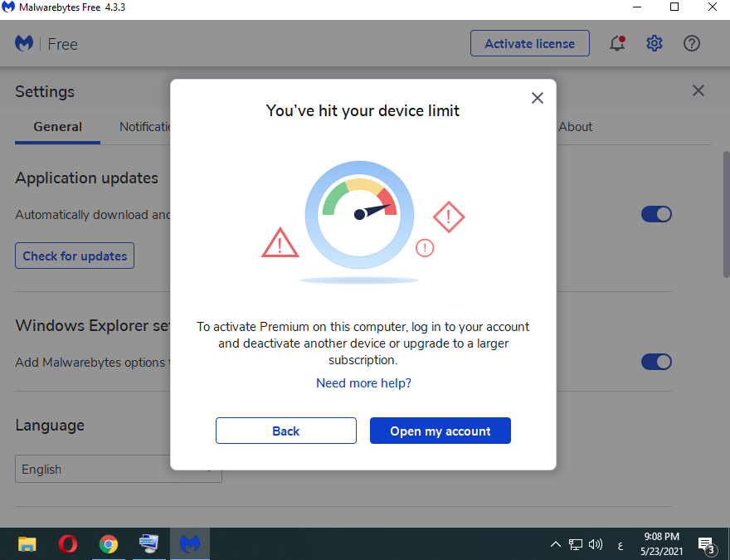This screenshot has width=730, height=560.
Task: Click the "Language" section heading
Action: pyautogui.click(x=50, y=425)
